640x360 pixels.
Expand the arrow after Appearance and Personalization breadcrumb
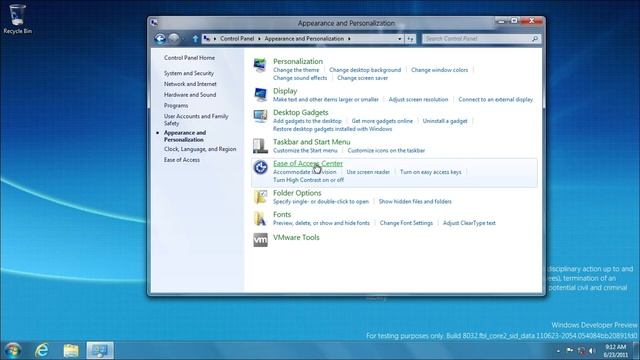point(349,39)
